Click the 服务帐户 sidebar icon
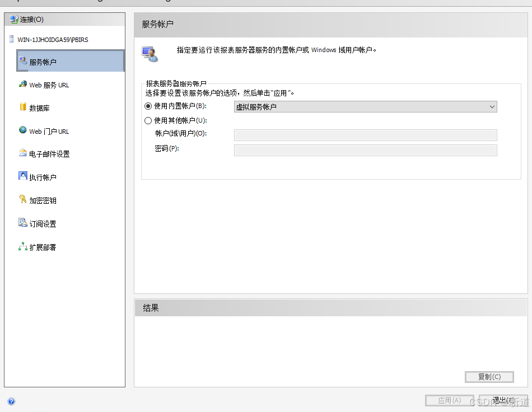The height and width of the screenshot is (412, 532). [x=22, y=61]
